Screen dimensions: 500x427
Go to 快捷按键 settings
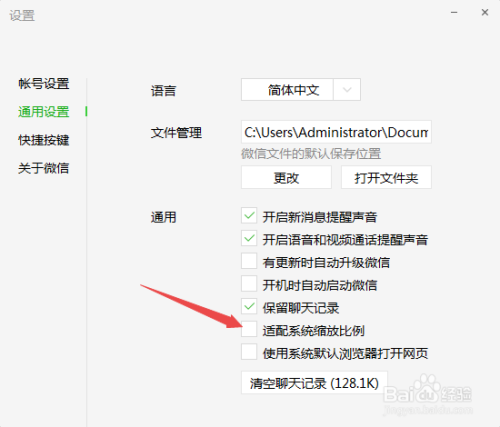[44, 140]
